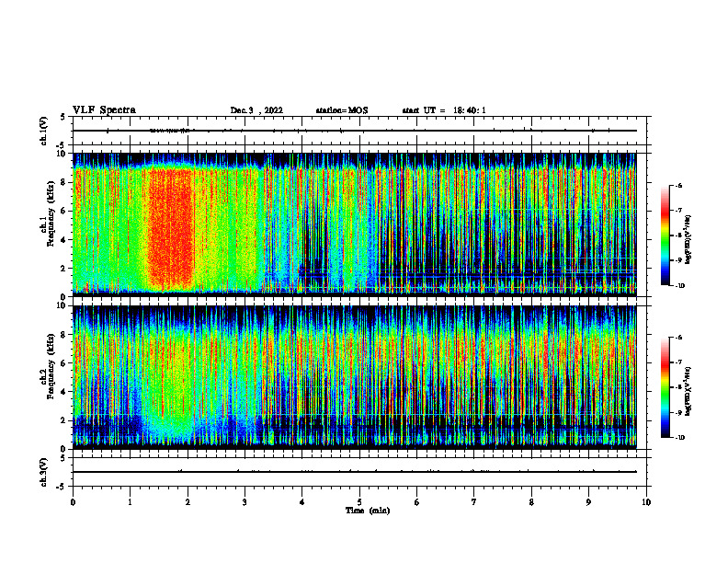
Task: Click the "2" kHz tick on ch.2 axis
Action: click(x=63, y=420)
